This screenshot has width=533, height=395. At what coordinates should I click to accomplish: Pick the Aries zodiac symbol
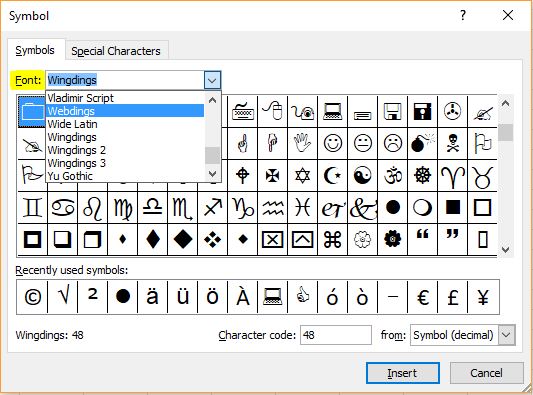click(x=452, y=175)
